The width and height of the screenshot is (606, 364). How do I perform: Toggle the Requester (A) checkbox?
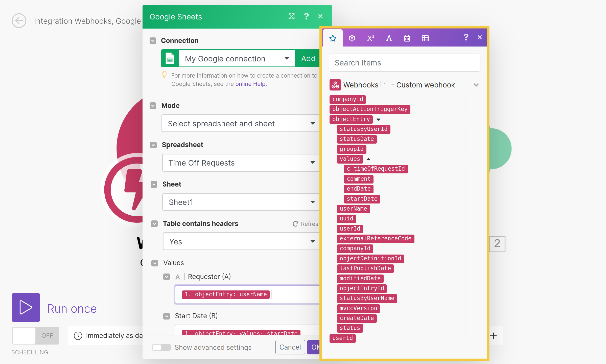coord(167,277)
